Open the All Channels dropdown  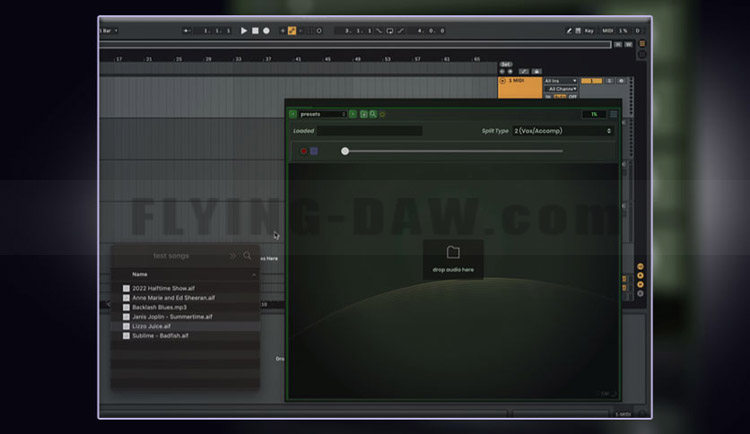coord(562,89)
